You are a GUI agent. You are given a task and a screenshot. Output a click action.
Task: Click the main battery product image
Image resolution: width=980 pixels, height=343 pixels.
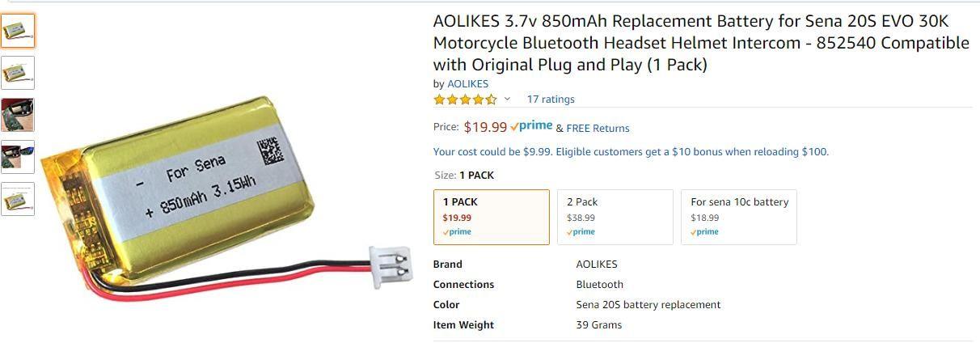pos(226,194)
